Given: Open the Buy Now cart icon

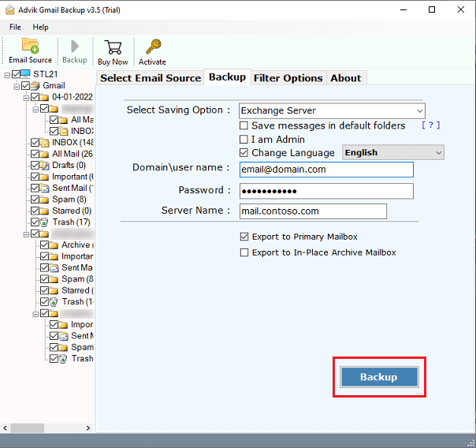Looking at the screenshot, I should click(x=113, y=47).
